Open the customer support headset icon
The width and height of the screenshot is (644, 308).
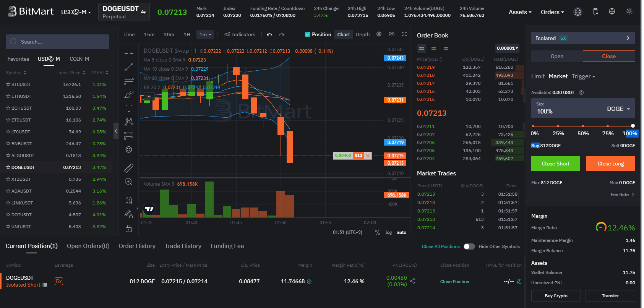point(578,12)
